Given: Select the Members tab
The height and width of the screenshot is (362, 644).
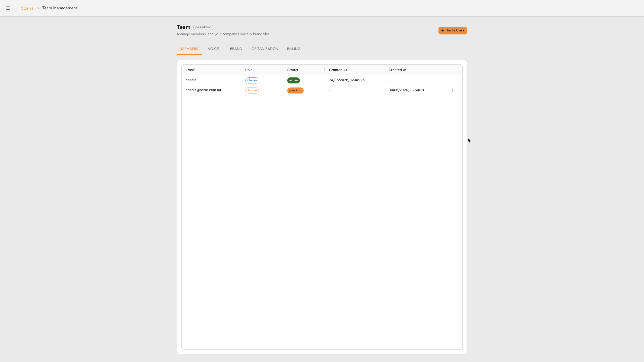Looking at the screenshot, I should coord(190,49).
